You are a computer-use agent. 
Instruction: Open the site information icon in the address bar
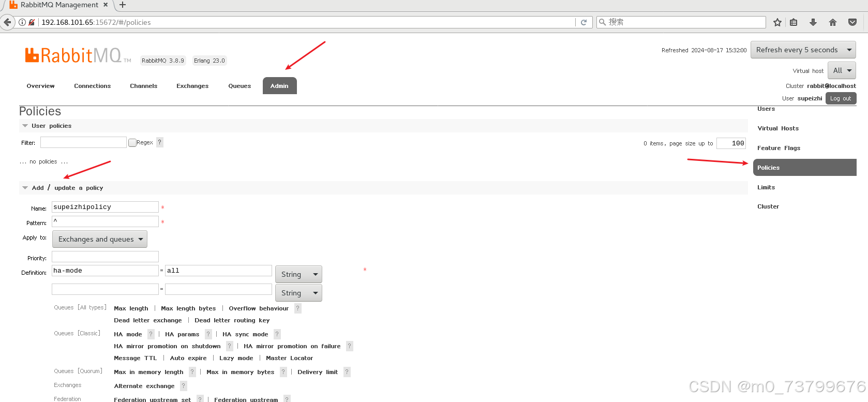click(x=22, y=22)
